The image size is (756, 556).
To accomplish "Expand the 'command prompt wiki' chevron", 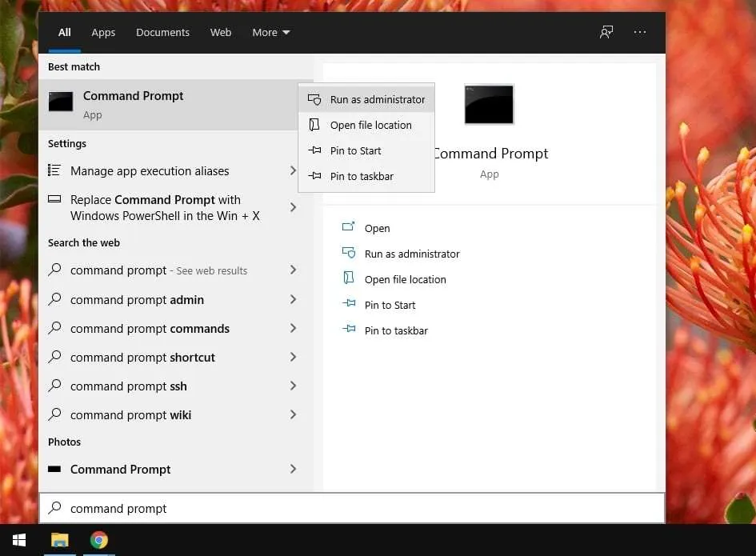I will coord(293,414).
